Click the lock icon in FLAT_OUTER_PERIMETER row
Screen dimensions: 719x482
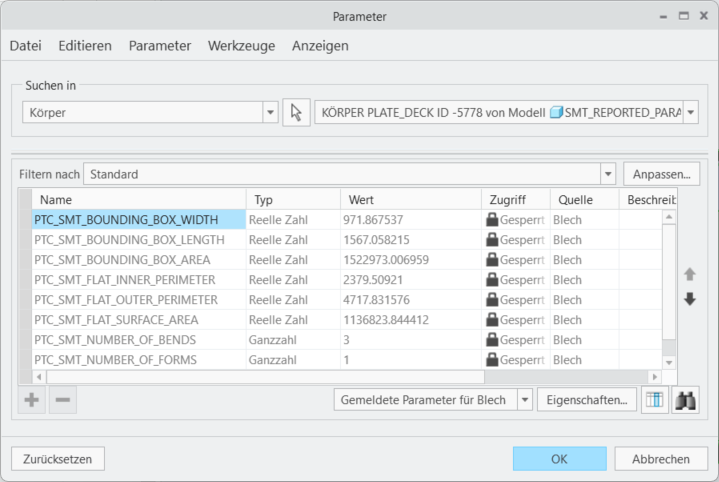coord(492,299)
